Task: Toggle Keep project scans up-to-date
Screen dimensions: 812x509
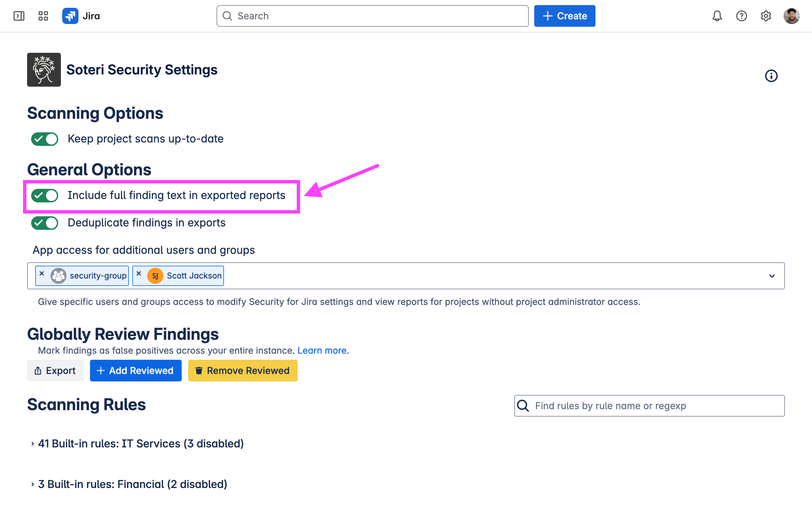Action: 45,139
